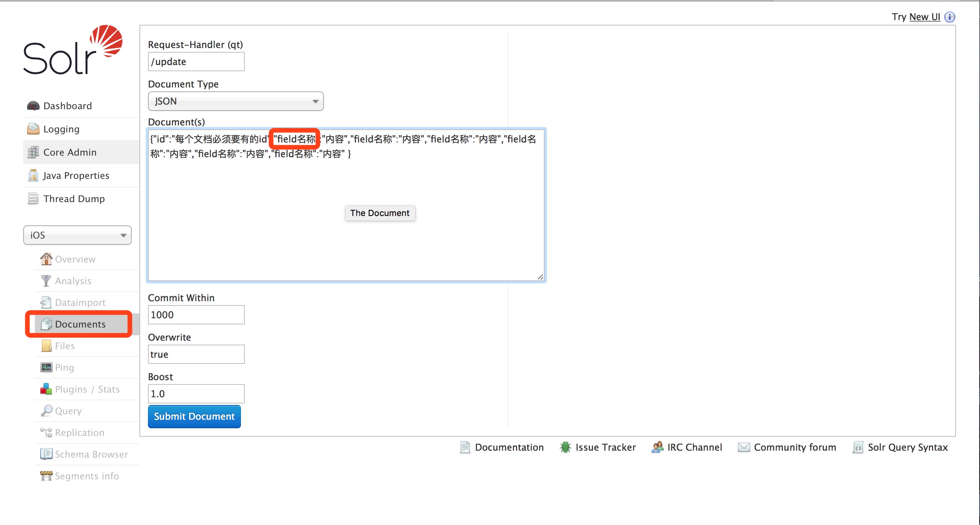Click the Documentation page icon in footer
980x525 pixels.
(x=465, y=447)
